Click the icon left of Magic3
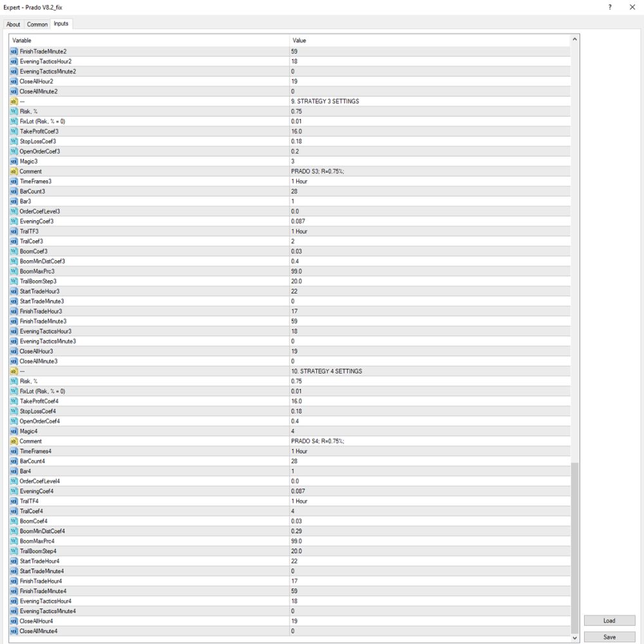644x644 pixels. [14, 162]
